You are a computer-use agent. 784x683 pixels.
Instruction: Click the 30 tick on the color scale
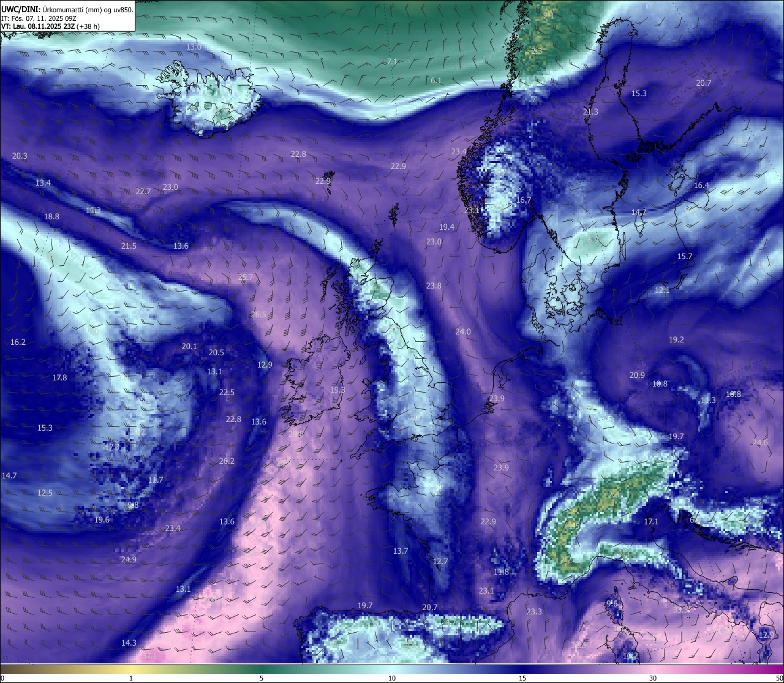coord(653,678)
